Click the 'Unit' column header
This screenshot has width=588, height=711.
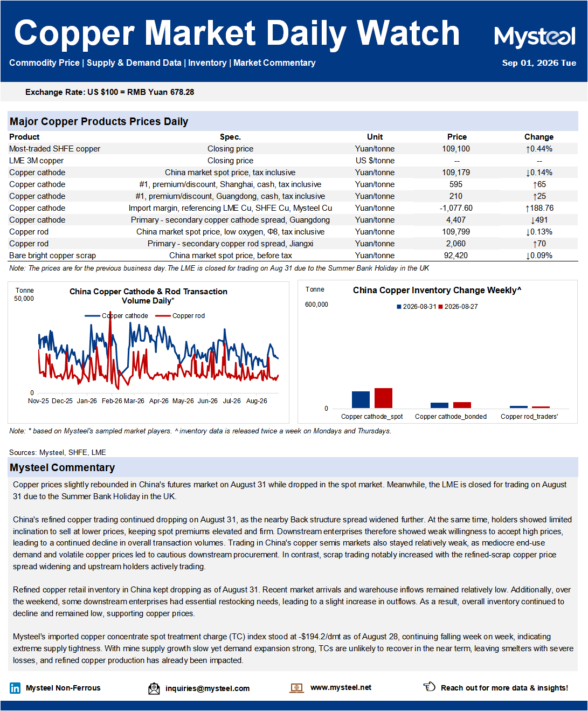point(375,137)
